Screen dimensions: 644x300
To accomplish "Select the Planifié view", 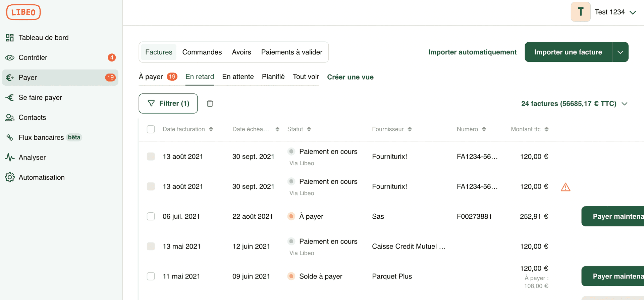I will pos(273,77).
